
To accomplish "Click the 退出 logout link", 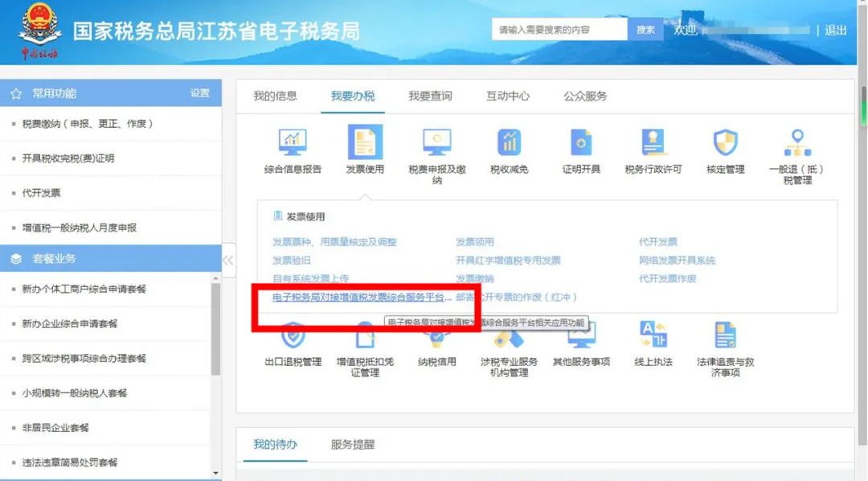I will coord(835,31).
